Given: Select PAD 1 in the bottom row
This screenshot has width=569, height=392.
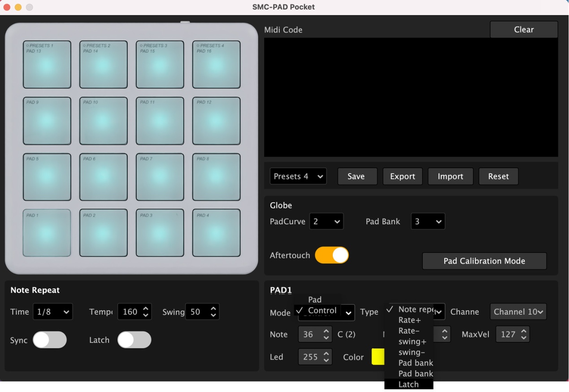Looking at the screenshot, I should (x=47, y=233).
